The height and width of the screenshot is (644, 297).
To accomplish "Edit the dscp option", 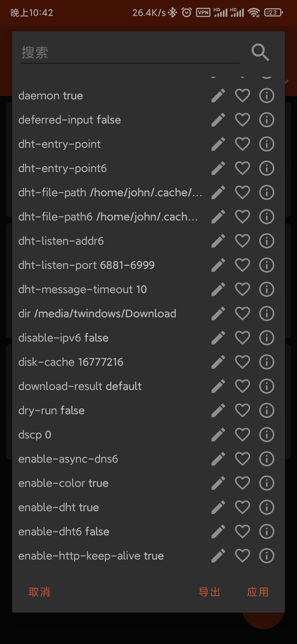I will click(218, 435).
